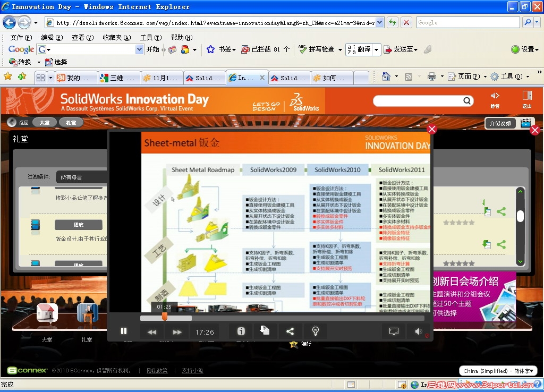The image size is (544, 392).
Task: Open the 翻译 translate dropdown arrow
Action: [x=377, y=49]
